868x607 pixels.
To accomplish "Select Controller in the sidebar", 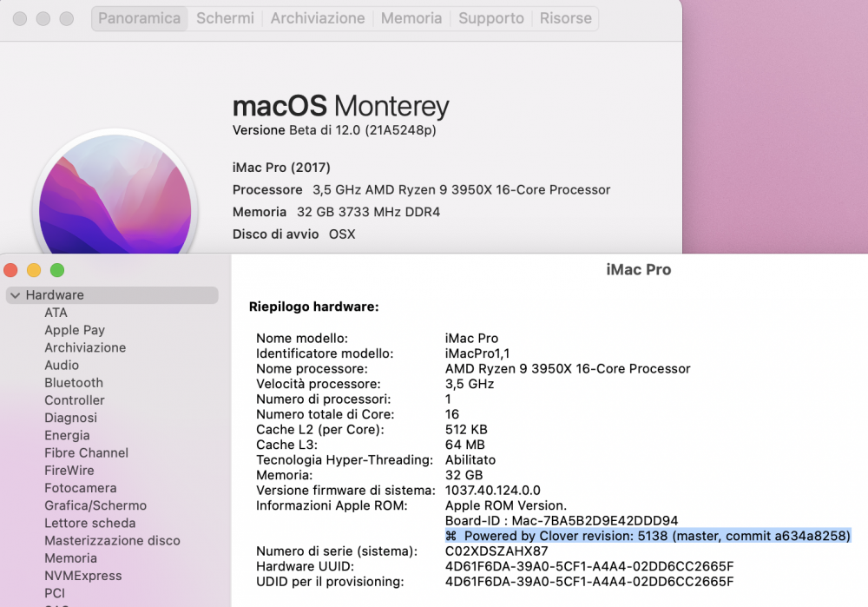I will pos(75,400).
